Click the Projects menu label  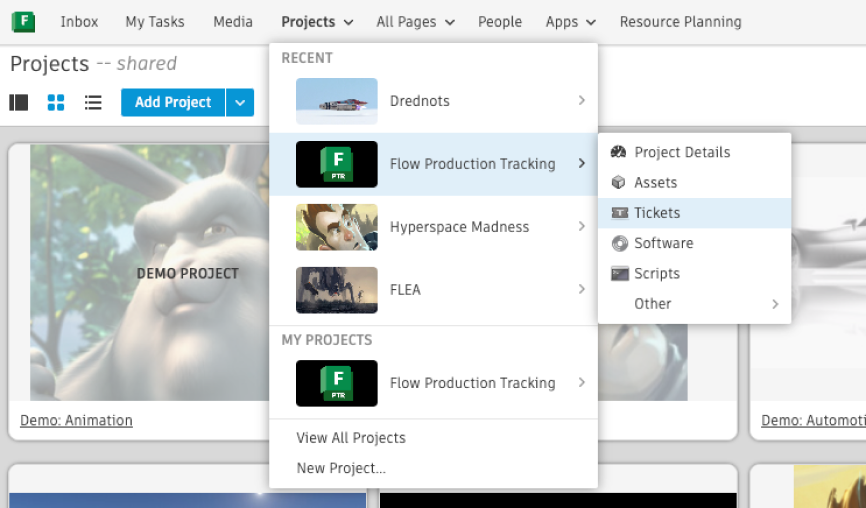click(308, 22)
